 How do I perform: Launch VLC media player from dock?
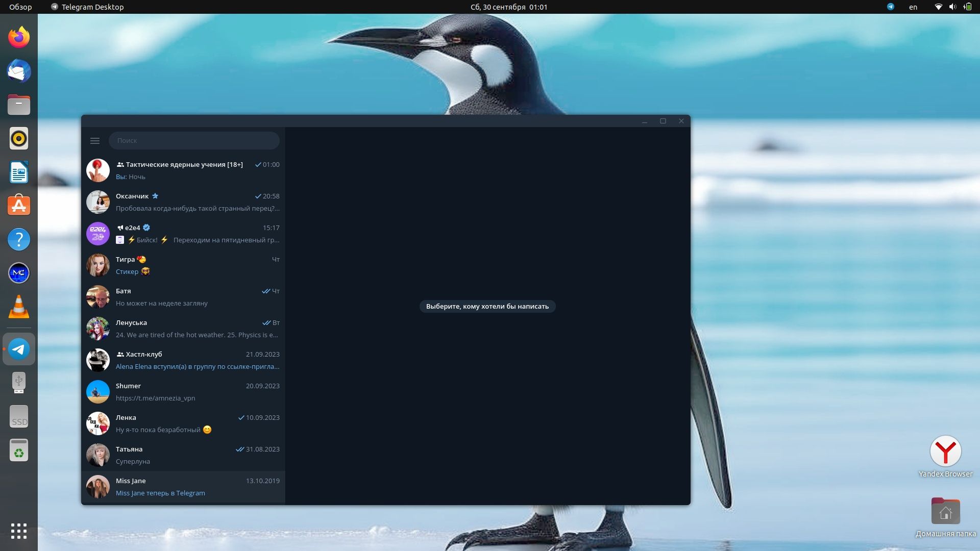pyautogui.click(x=19, y=307)
